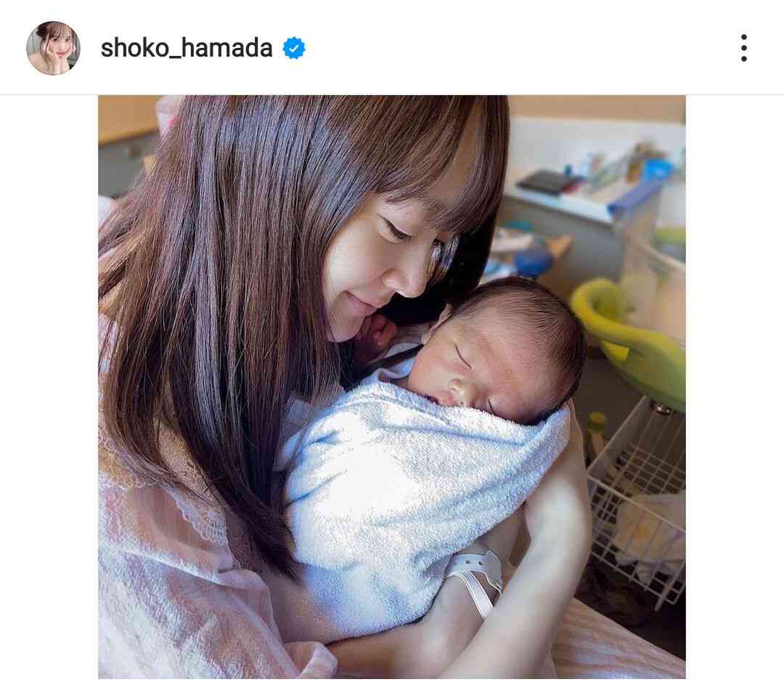Visit the shoko_hamada username link

click(187, 48)
